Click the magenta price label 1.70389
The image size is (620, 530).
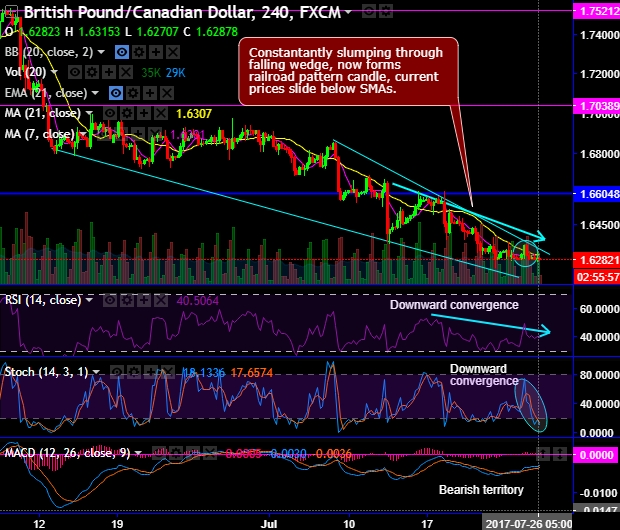coord(596,106)
